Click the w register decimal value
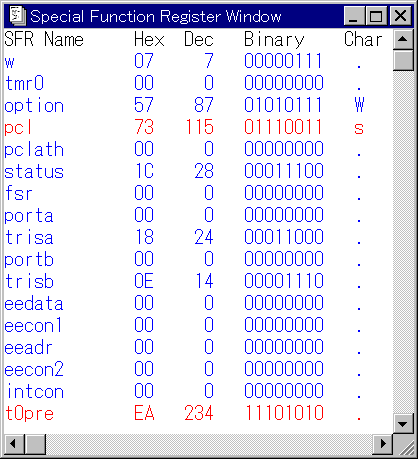The image size is (418, 459). [209, 61]
